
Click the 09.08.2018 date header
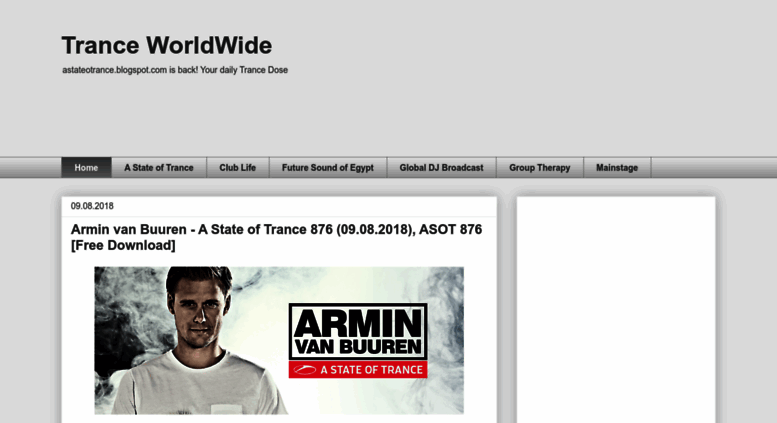tap(92, 206)
